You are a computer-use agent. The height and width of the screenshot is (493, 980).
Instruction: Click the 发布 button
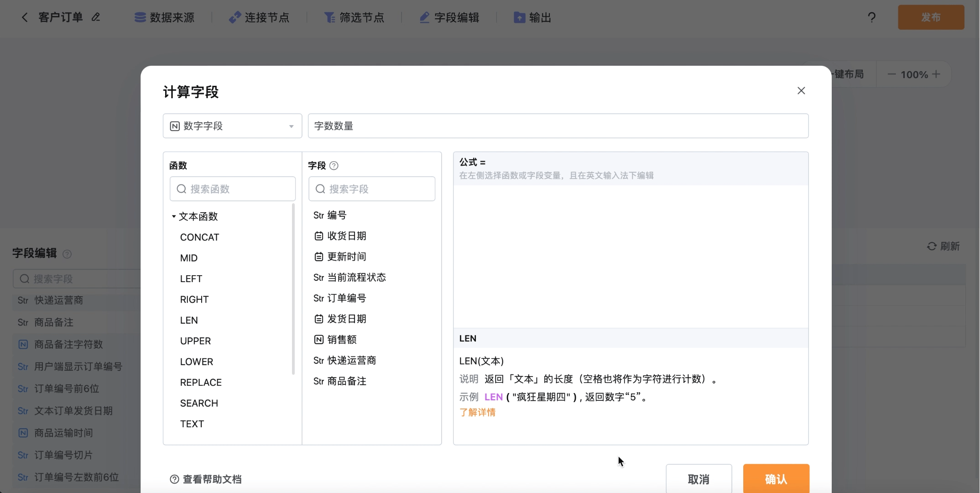(931, 17)
